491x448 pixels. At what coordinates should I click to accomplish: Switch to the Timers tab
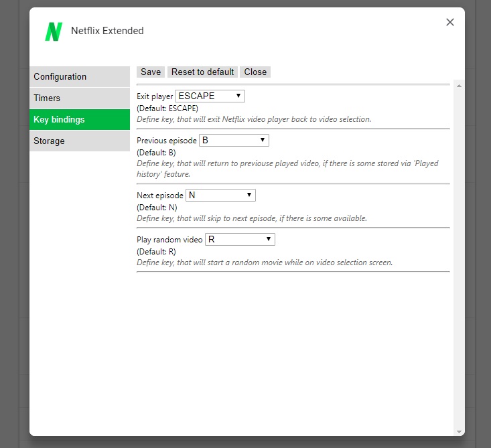tap(80, 98)
